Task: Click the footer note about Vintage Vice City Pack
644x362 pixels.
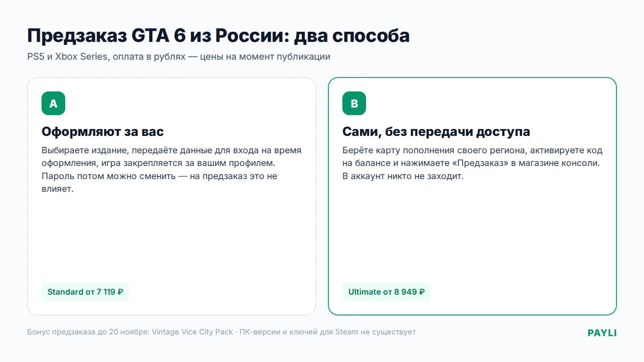Action: [221, 332]
